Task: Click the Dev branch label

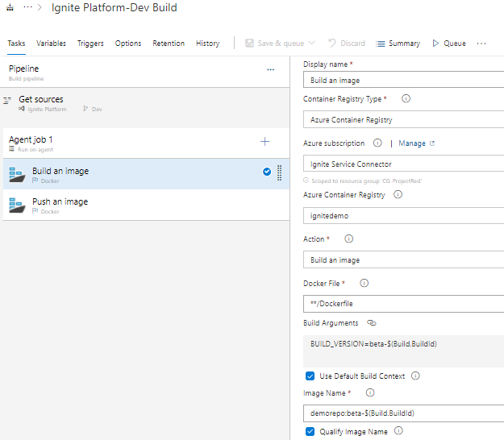Action: 97,110
